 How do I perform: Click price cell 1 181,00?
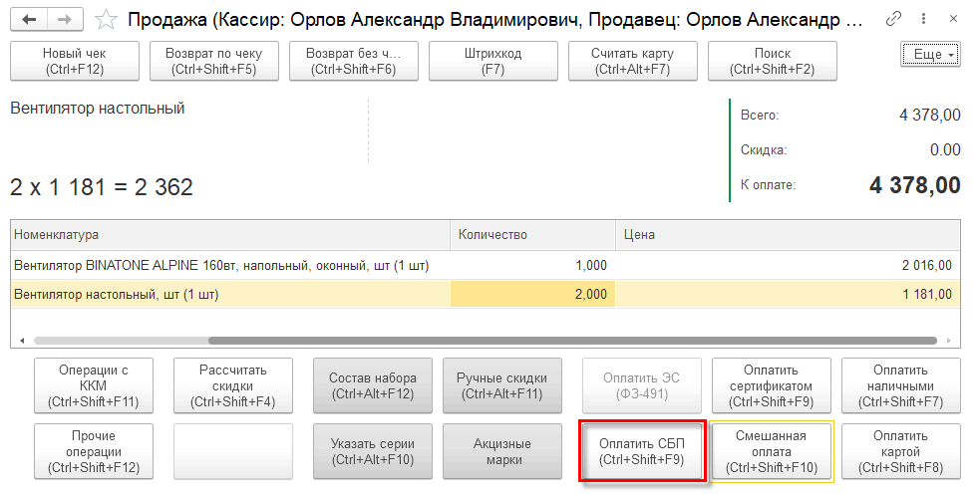[x=789, y=294]
